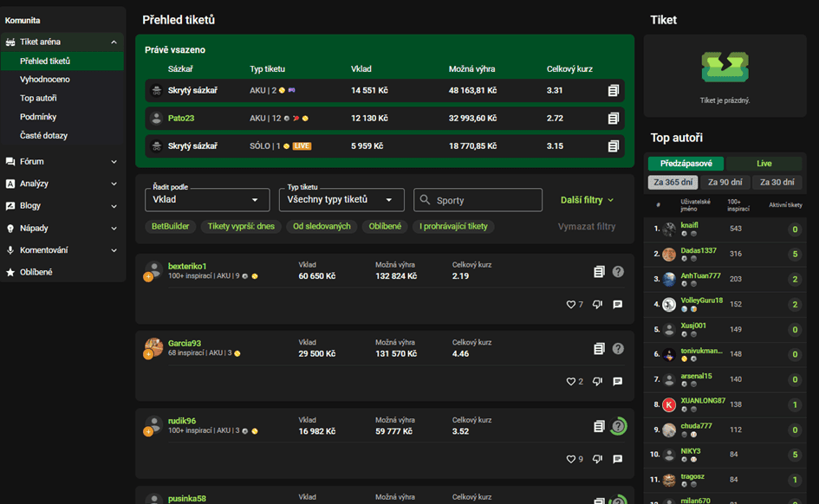
Task: Click the Sporty search field
Action: 478,200
